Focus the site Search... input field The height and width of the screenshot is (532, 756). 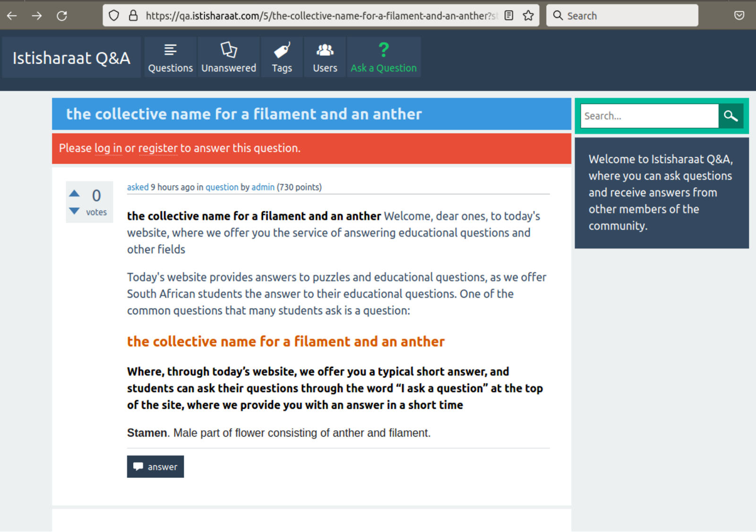(x=649, y=116)
